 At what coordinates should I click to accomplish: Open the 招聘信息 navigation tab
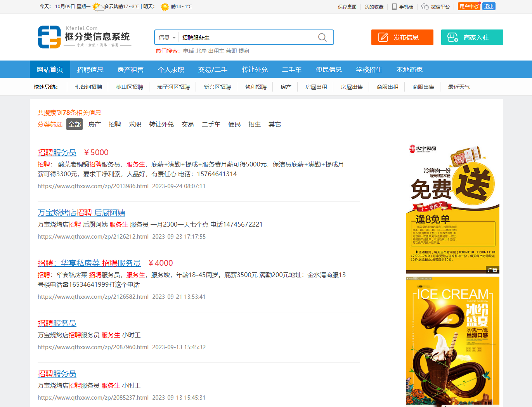pyautogui.click(x=90, y=69)
